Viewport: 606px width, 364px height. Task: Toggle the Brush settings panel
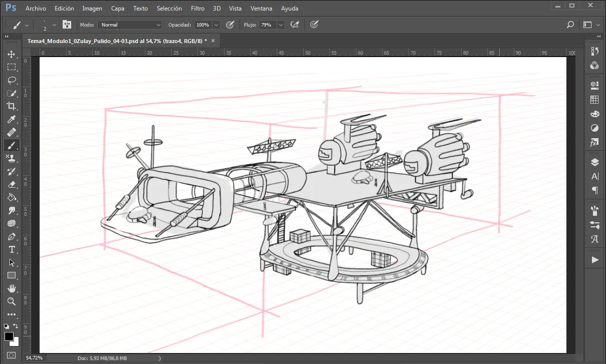(x=67, y=25)
